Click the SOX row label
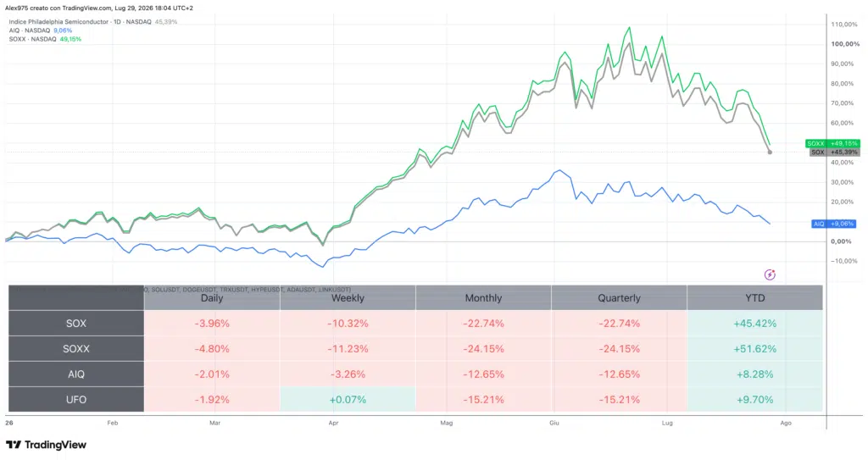 pos(76,324)
